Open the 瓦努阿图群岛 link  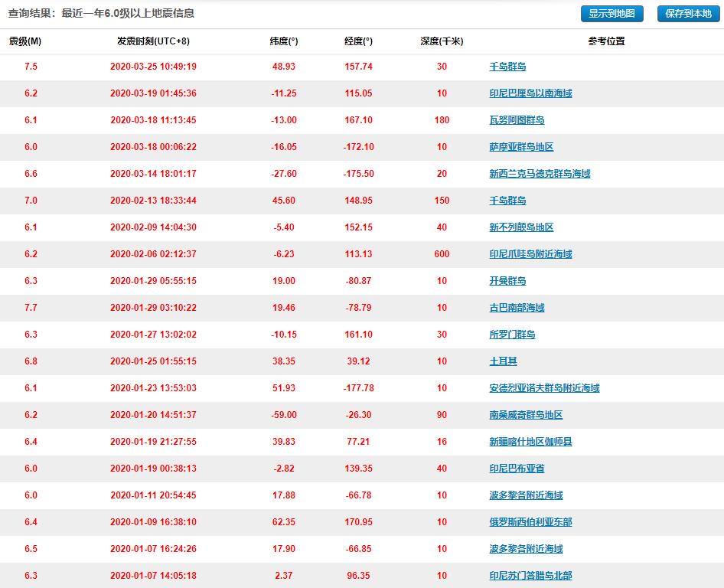[x=517, y=120]
